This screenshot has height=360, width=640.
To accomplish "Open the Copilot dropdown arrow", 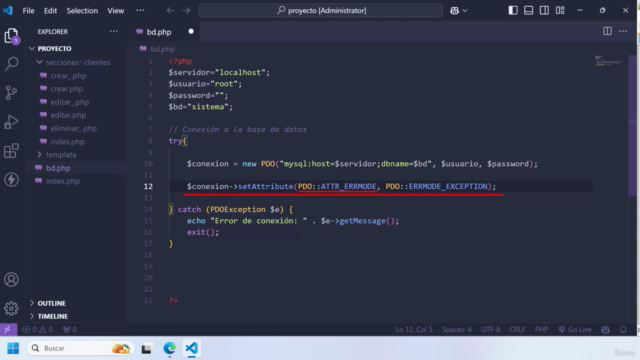I will (465, 11).
